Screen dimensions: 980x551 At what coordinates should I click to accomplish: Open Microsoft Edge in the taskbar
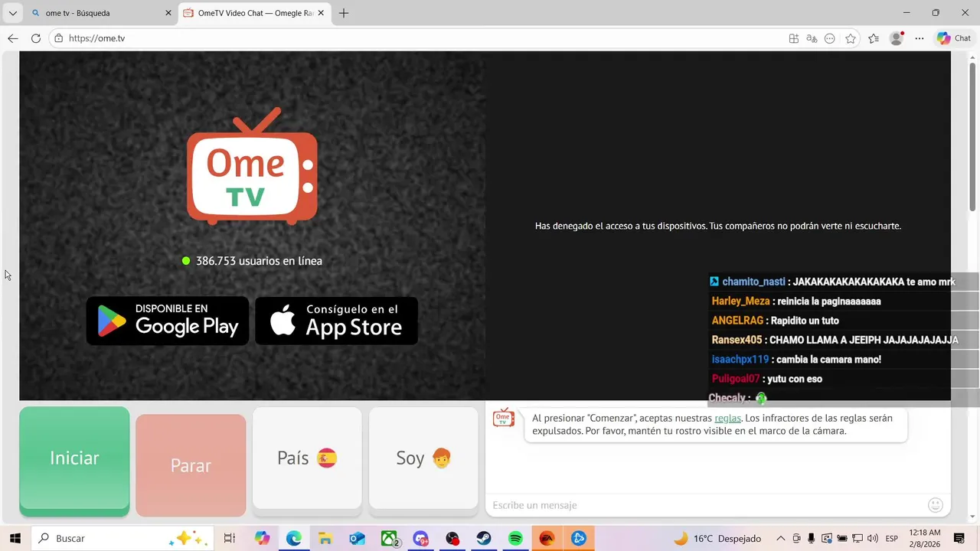click(x=294, y=538)
